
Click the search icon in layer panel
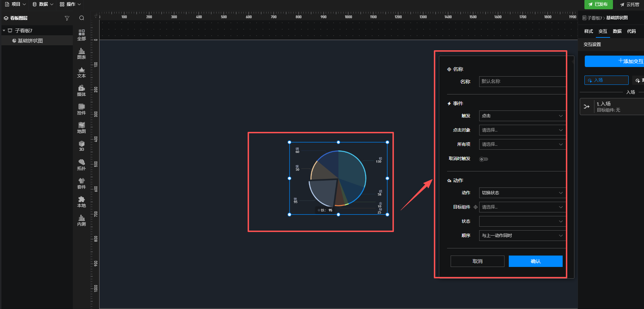(82, 18)
